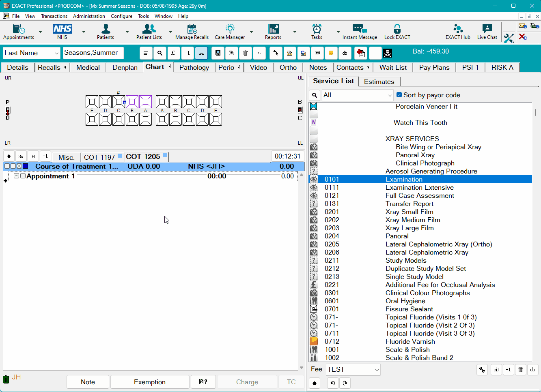This screenshot has width=541, height=392.
Task: Collapse the Course of Treatment row
Action: pyautogui.click(x=7, y=166)
